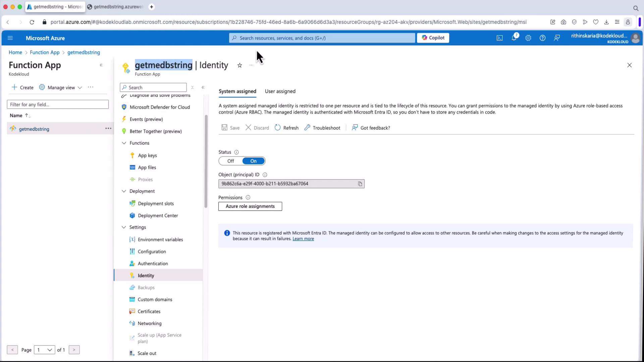Open the Azure portal hamburger menu
The height and width of the screenshot is (362, 644).
[x=10, y=38]
